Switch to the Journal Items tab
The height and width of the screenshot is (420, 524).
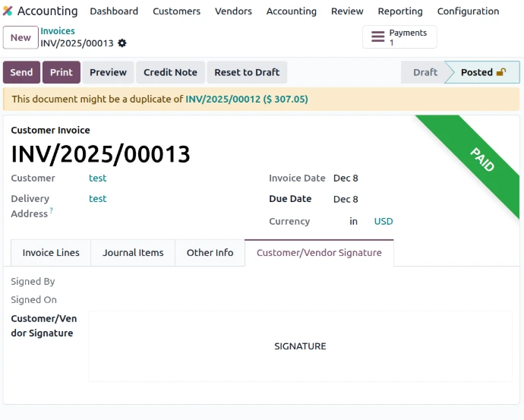pos(133,253)
